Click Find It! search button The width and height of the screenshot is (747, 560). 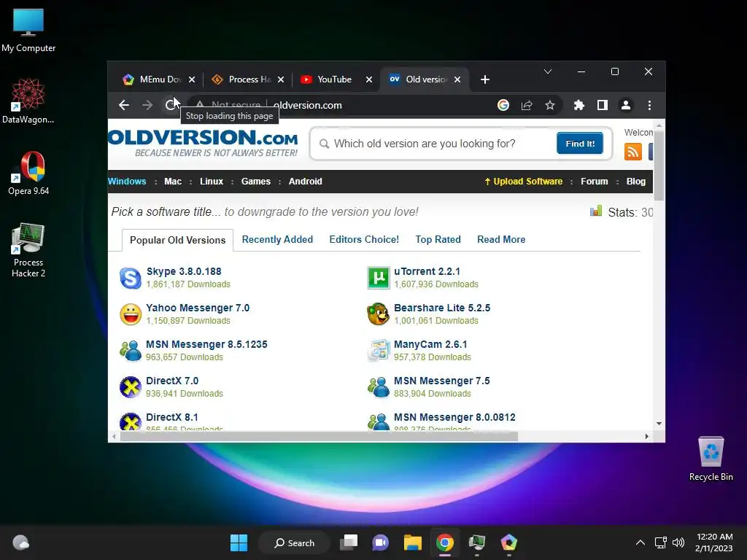tap(580, 144)
